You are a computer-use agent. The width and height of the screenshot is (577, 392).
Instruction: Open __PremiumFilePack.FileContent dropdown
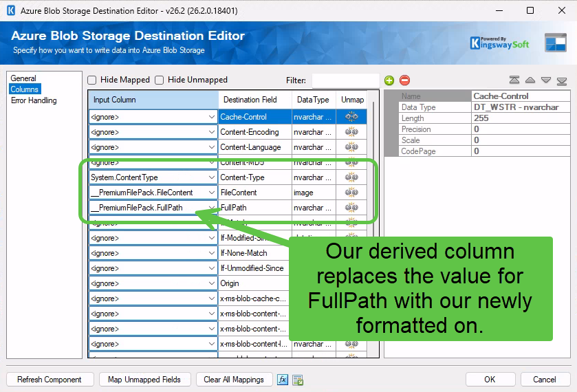point(212,193)
